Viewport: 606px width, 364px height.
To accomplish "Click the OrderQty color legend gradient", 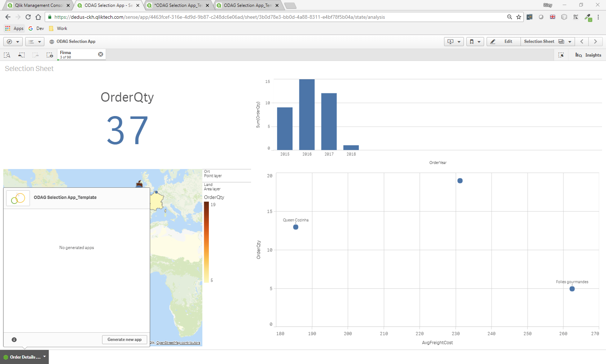I will 206,242.
